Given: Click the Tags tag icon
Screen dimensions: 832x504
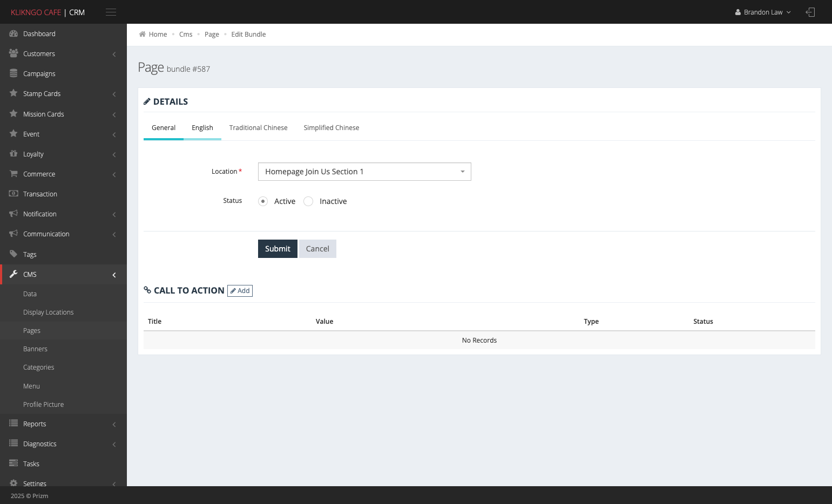Looking at the screenshot, I should point(13,254).
